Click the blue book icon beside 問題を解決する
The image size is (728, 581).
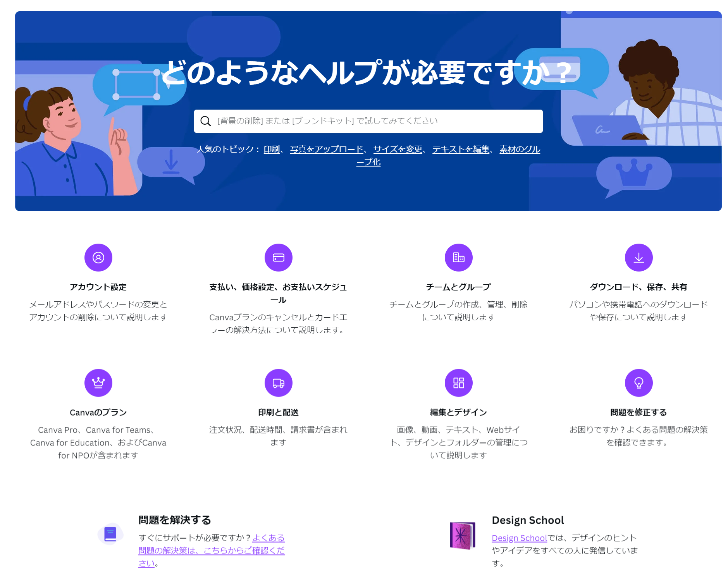110,534
